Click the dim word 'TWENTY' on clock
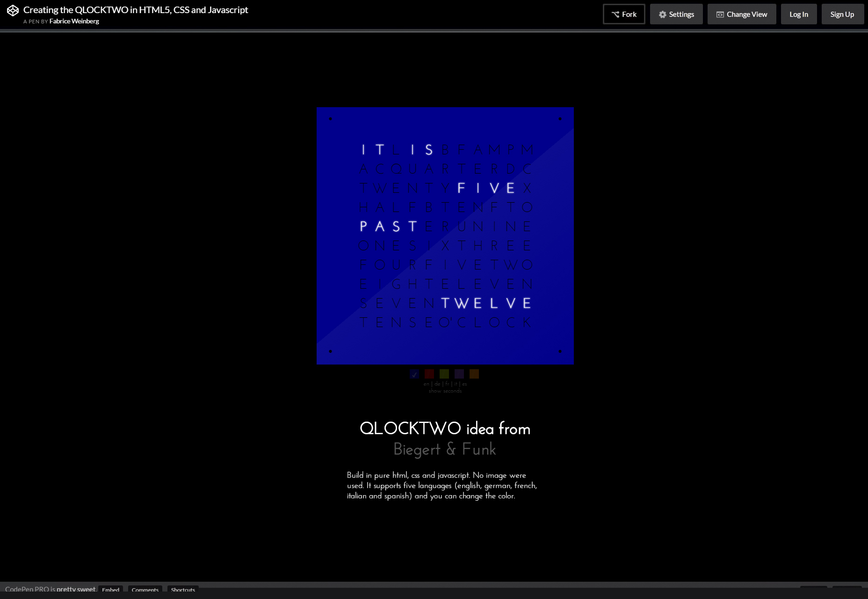 pyautogui.click(x=405, y=188)
